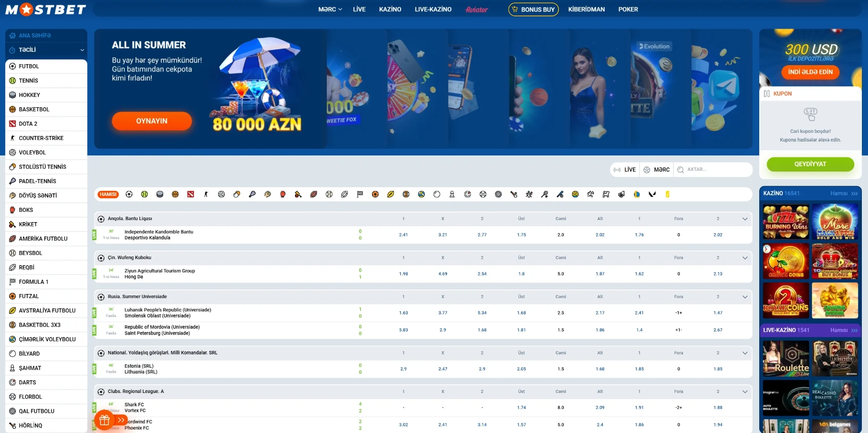
Task: Open the KUPON tab header
Action: (x=810, y=94)
